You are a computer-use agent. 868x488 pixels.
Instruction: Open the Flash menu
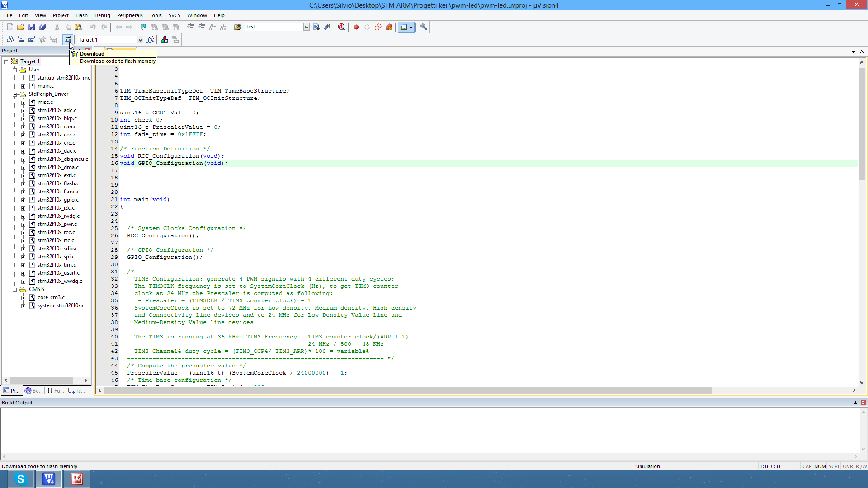pos(81,15)
